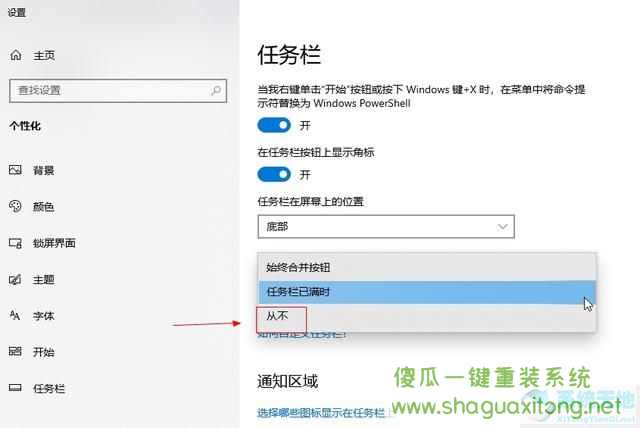The height and width of the screenshot is (428, 640).
Task: Click the 查找设置 search input field
Action: (118, 91)
